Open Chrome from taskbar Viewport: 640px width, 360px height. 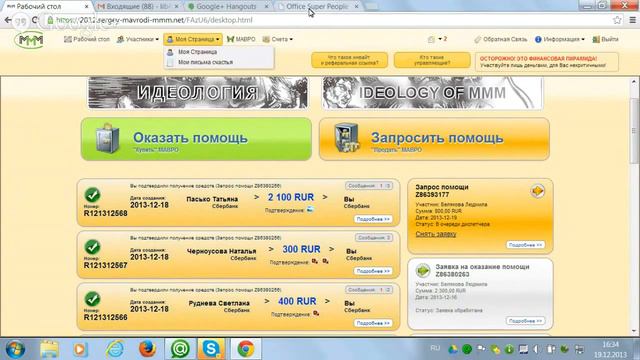(246, 349)
